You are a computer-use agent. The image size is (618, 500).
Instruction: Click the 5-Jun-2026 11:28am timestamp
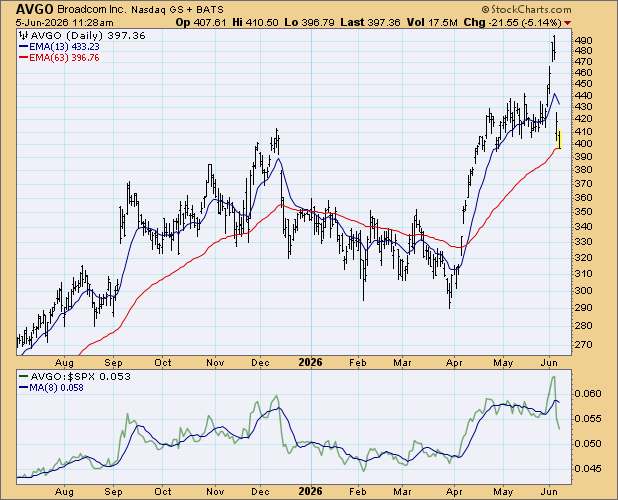(x=65, y=23)
